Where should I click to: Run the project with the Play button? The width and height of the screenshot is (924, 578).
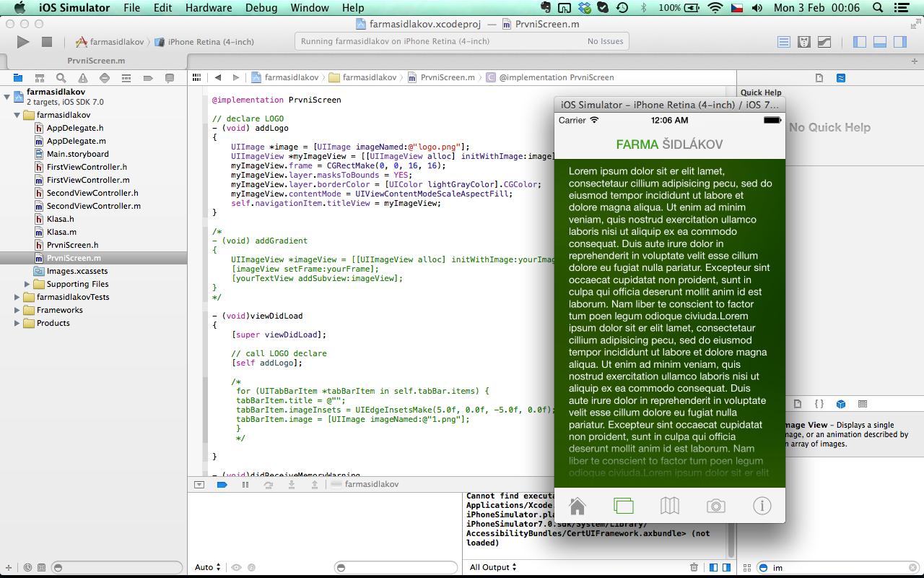[23, 42]
